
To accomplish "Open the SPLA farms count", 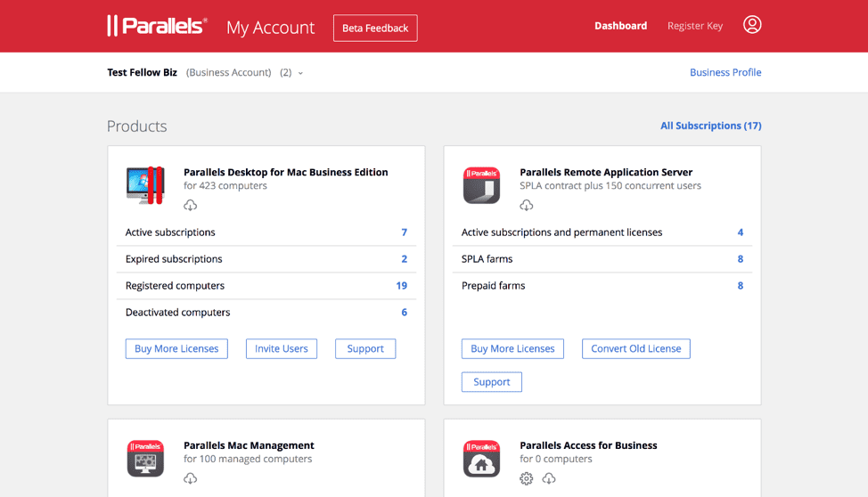I will click(x=741, y=259).
